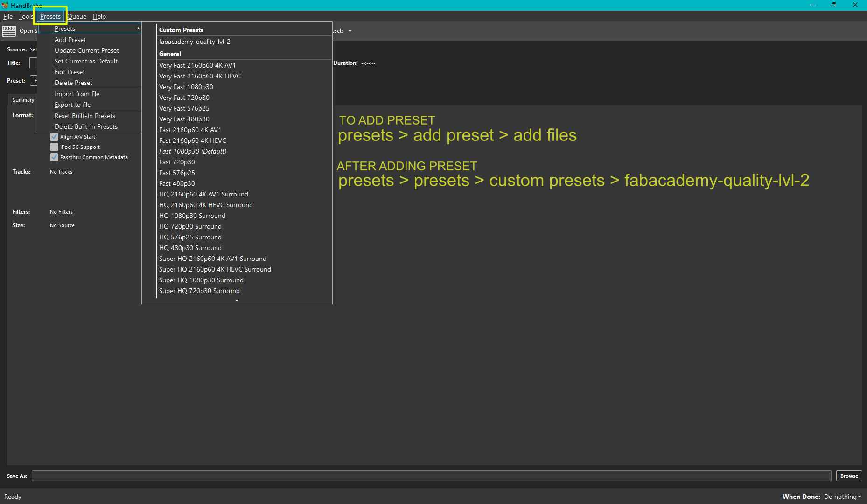Screen dimensions: 867x504
Task: Expand the Presets submenu arrow
Action: pyautogui.click(x=138, y=28)
